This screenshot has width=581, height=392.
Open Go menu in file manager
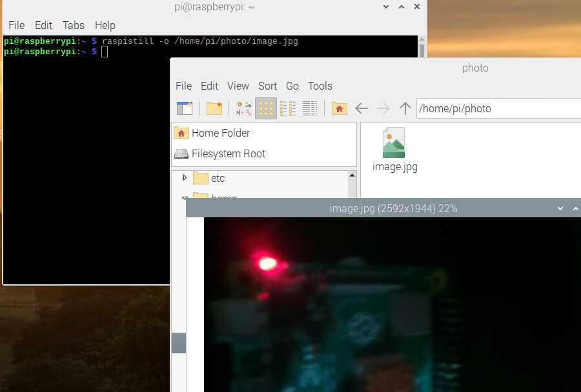292,86
